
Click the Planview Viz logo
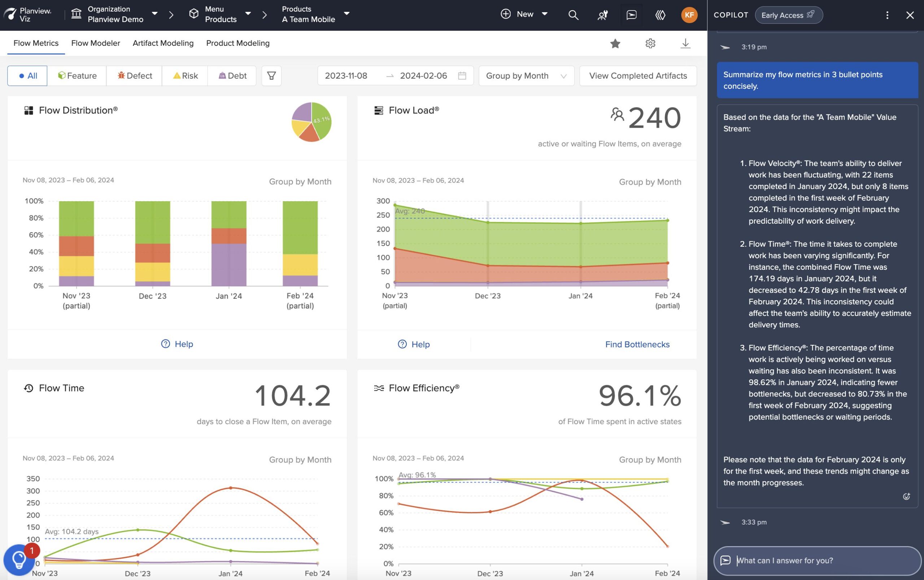[x=27, y=14]
